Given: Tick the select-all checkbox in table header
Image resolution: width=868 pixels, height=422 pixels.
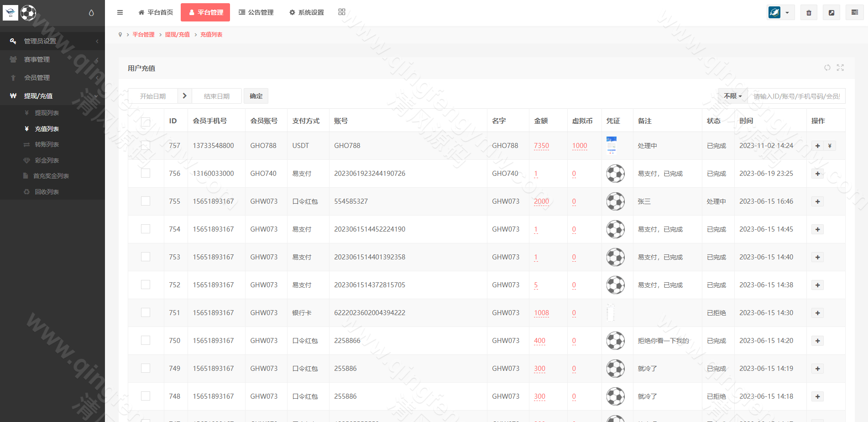Looking at the screenshot, I should [146, 121].
